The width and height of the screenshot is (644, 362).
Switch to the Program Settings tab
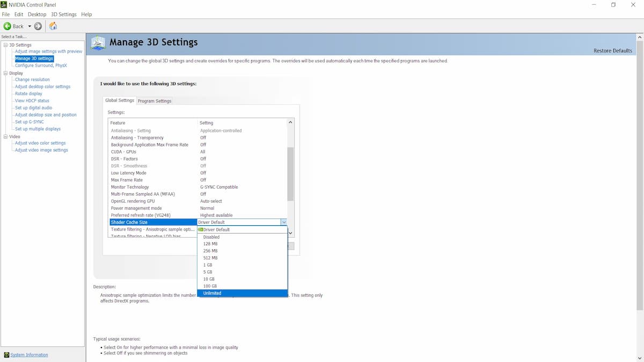pyautogui.click(x=155, y=101)
